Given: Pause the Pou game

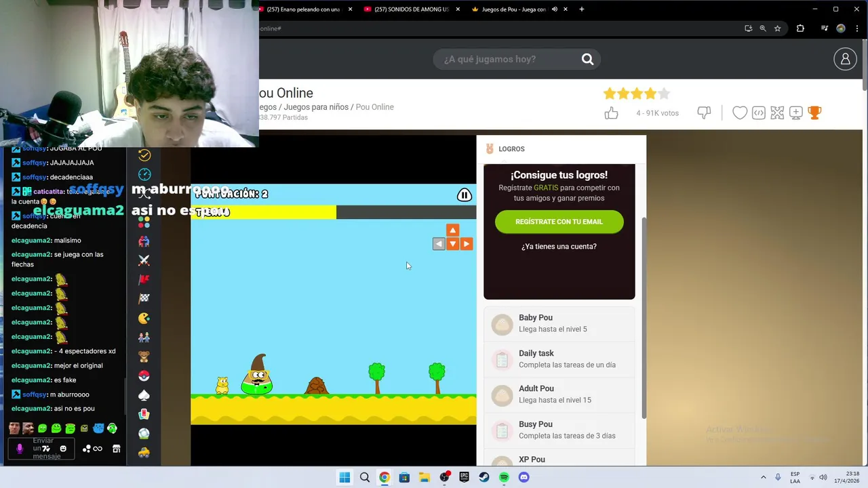Looking at the screenshot, I should (465, 195).
